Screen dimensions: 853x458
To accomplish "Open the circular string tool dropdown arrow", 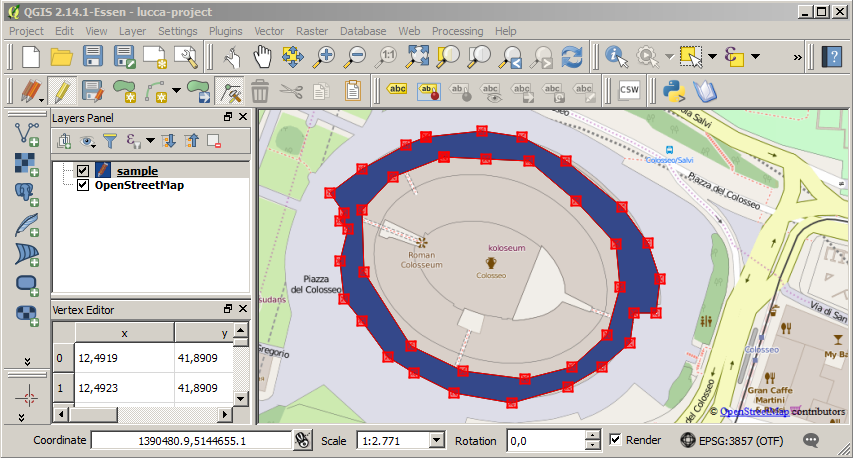I will 176,90.
